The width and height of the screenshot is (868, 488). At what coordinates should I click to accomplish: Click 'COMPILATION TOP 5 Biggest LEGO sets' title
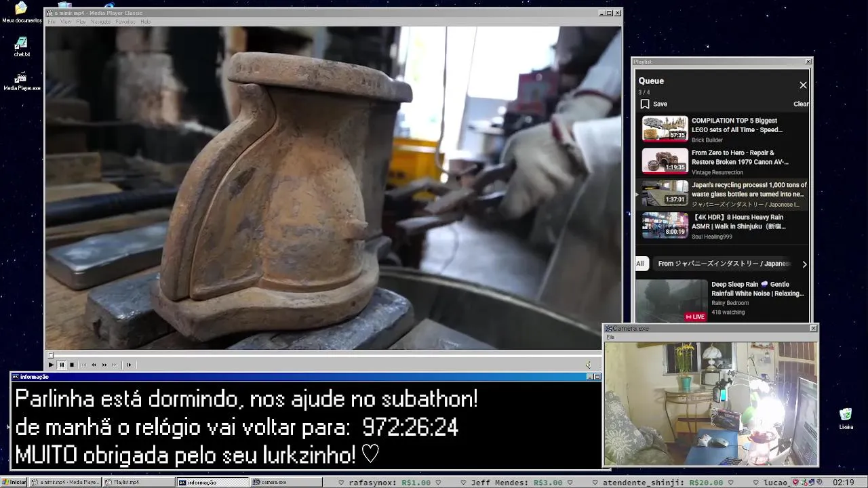(737, 125)
